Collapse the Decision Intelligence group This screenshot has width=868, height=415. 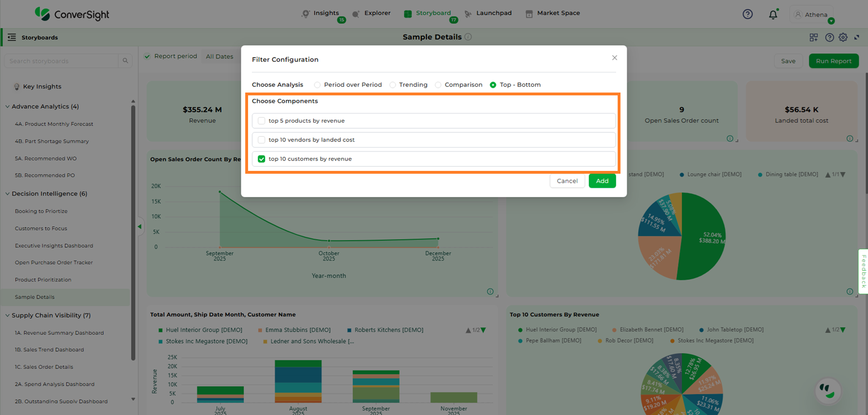coord(7,194)
